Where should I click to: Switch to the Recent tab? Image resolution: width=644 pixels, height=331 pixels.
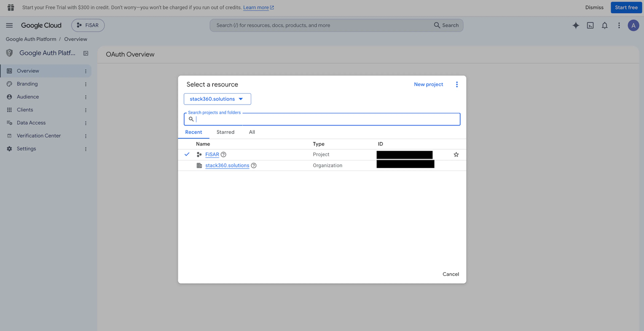point(194,132)
